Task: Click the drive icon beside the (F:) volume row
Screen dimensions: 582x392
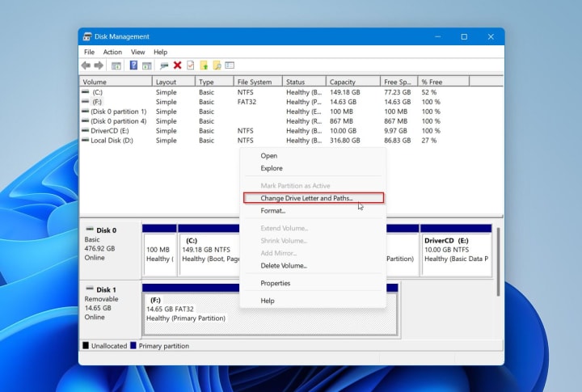Action: pyautogui.click(x=86, y=101)
